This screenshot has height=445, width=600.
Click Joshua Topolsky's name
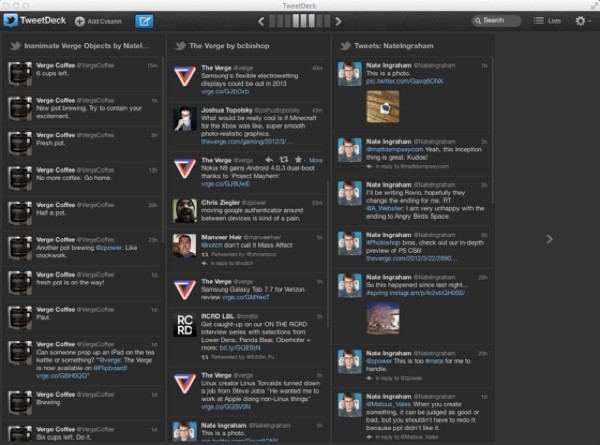[227, 110]
